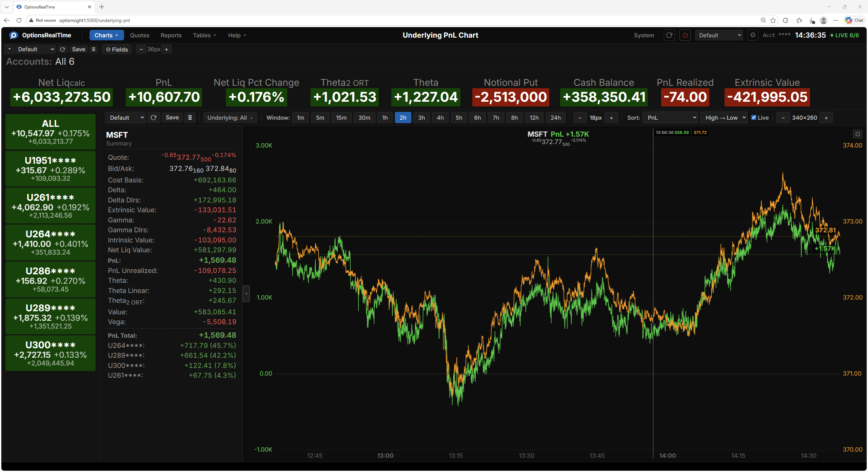Collapse the MSFT summary side panel
Image resolution: width=868 pixels, height=472 pixels.
pyautogui.click(x=246, y=294)
